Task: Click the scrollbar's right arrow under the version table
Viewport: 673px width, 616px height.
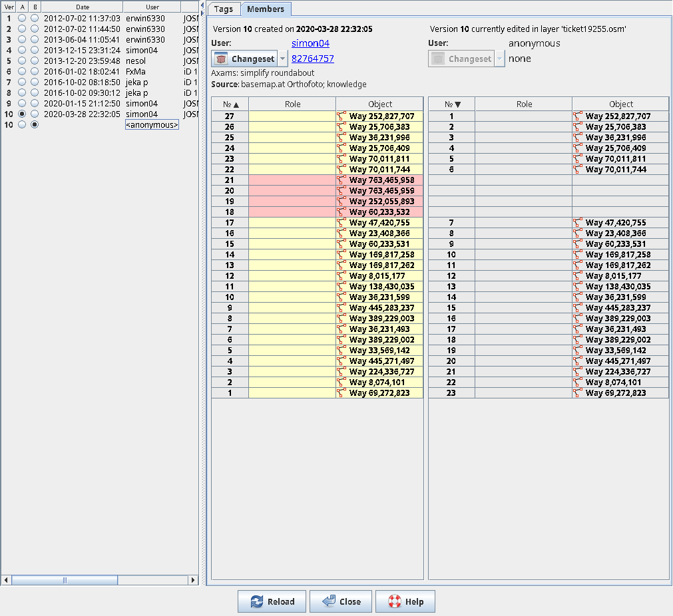Action: click(193, 580)
